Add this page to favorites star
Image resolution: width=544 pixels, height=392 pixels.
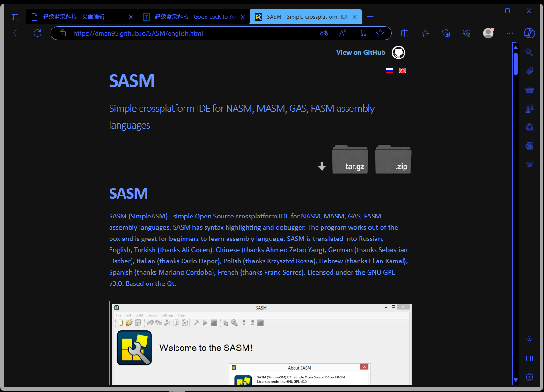(x=380, y=33)
